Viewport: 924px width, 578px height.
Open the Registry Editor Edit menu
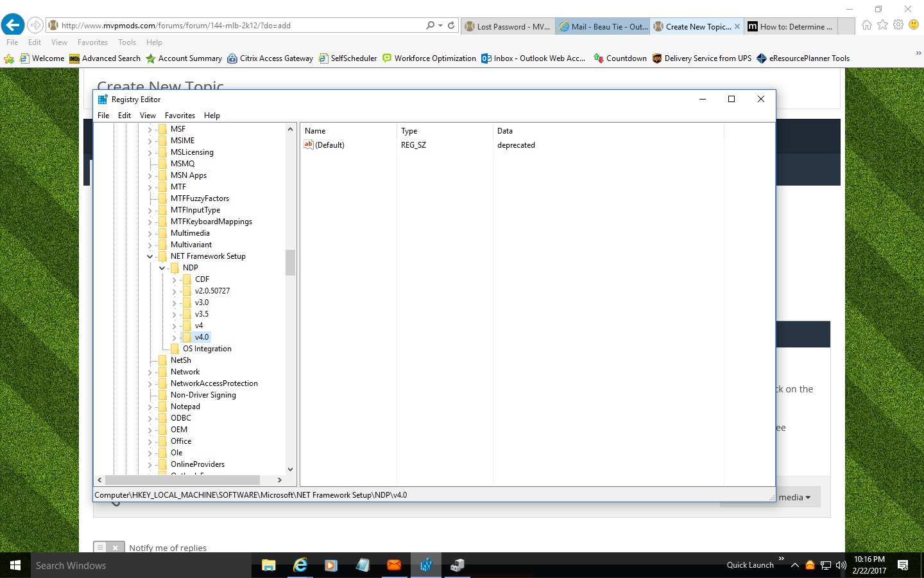point(124,116)
